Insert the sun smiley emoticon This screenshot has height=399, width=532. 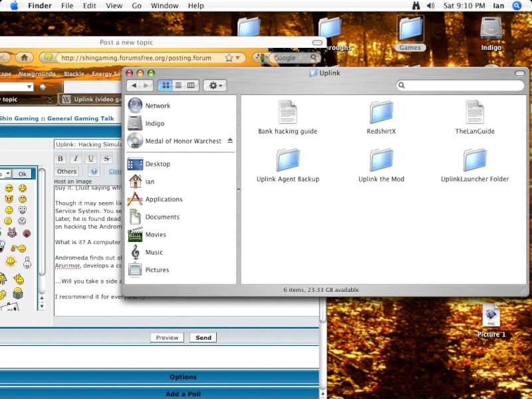11,262
